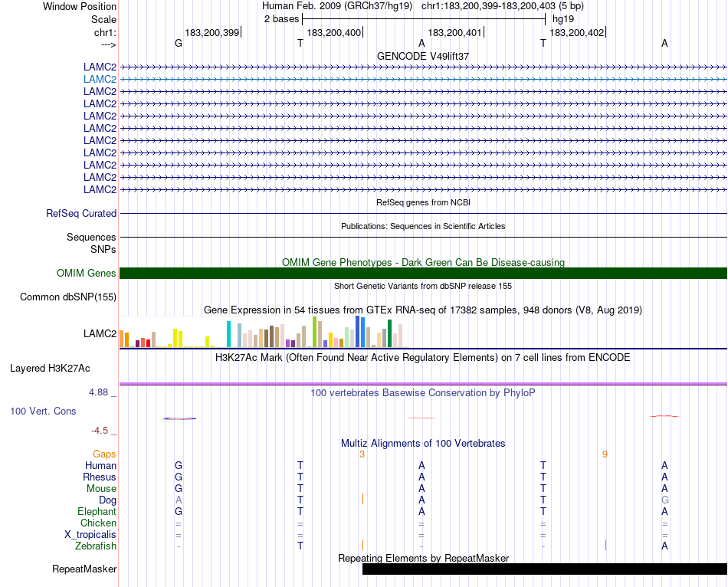728x587 pixels.
Task: Click the '100 Vert. Cons' label
Action: point(43,411)
